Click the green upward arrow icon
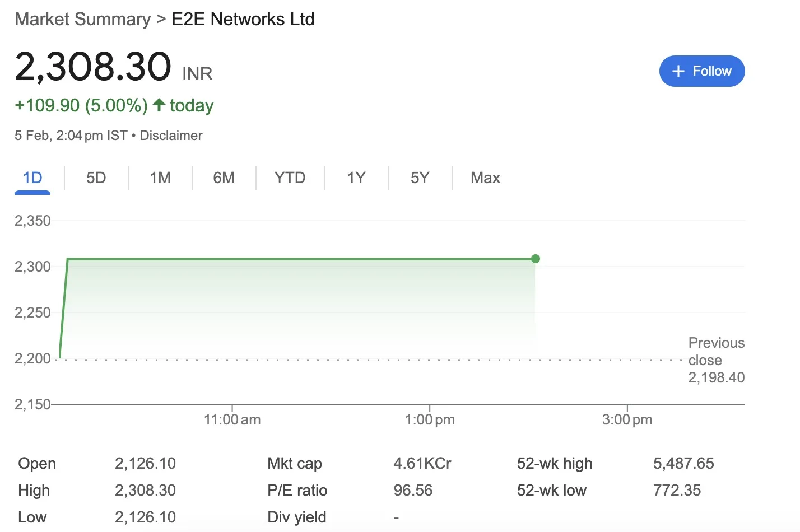Screen dimensions: 800x532 (159, 105)
